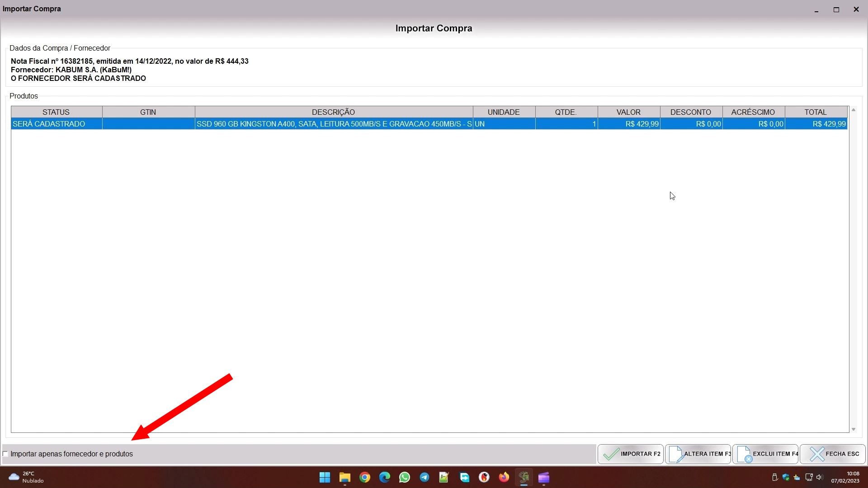Open the clock showing 10:08 07/02/2023
The width and height of the screenshot is (868, 488).
coord(845,478)
